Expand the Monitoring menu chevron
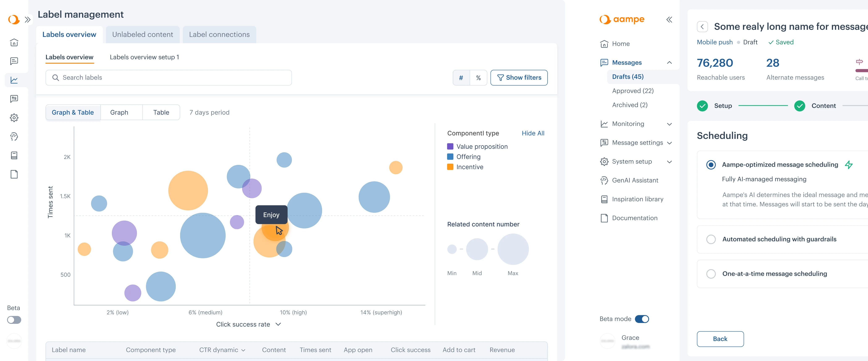Screen dimensions: 868x361 coord(669,124)
